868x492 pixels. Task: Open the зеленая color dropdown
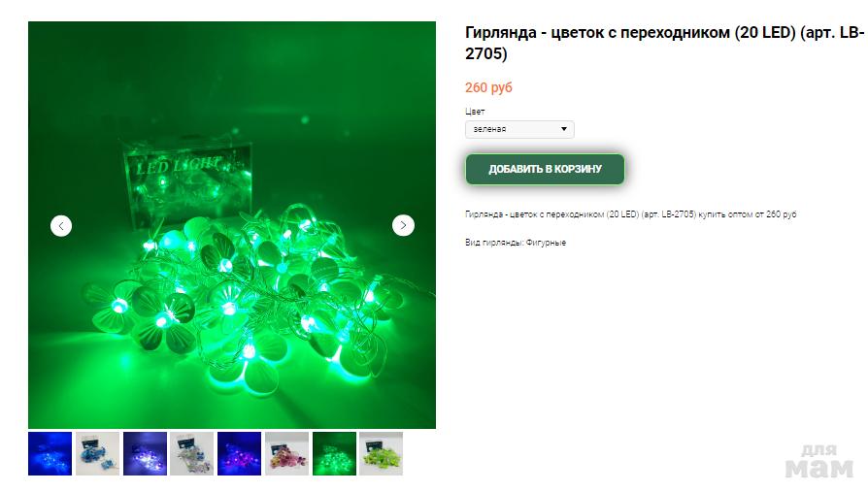click(x=519, y=129)
